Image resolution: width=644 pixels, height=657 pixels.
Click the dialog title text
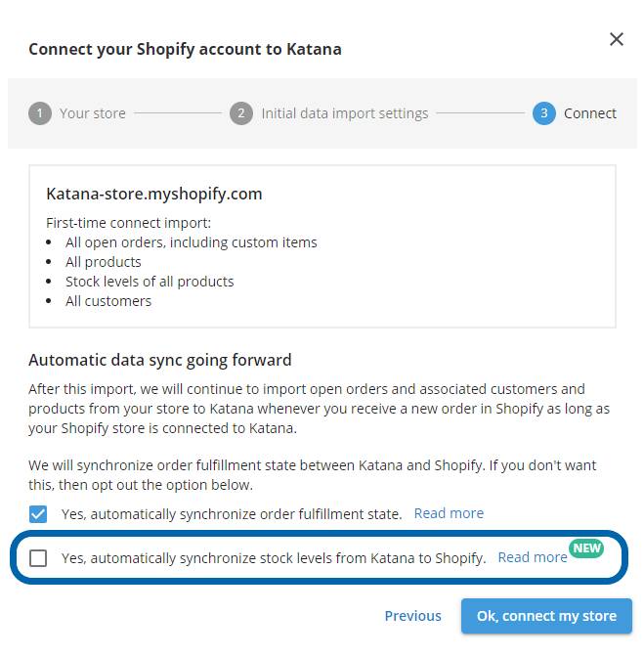pyautogui.click(x=185, y=49)
